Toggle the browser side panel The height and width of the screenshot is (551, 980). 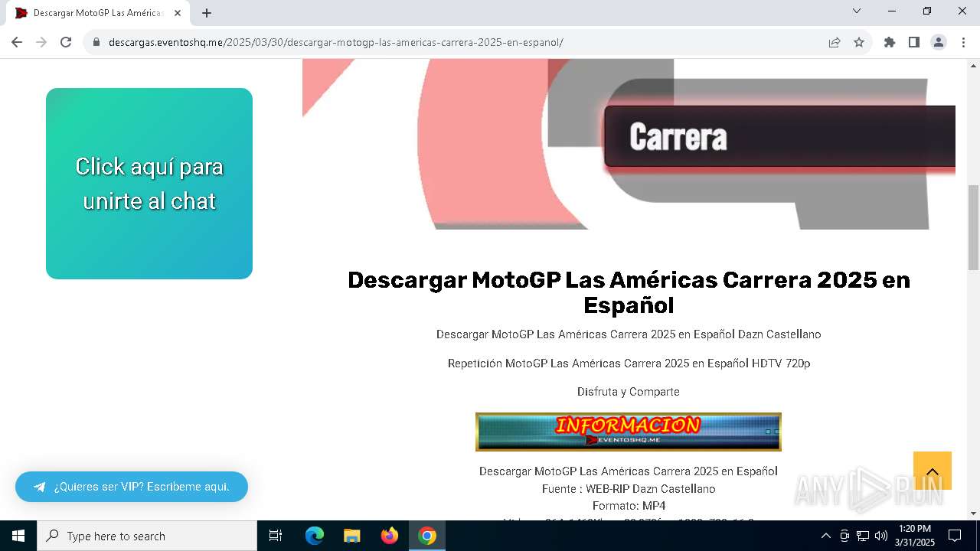914,42
